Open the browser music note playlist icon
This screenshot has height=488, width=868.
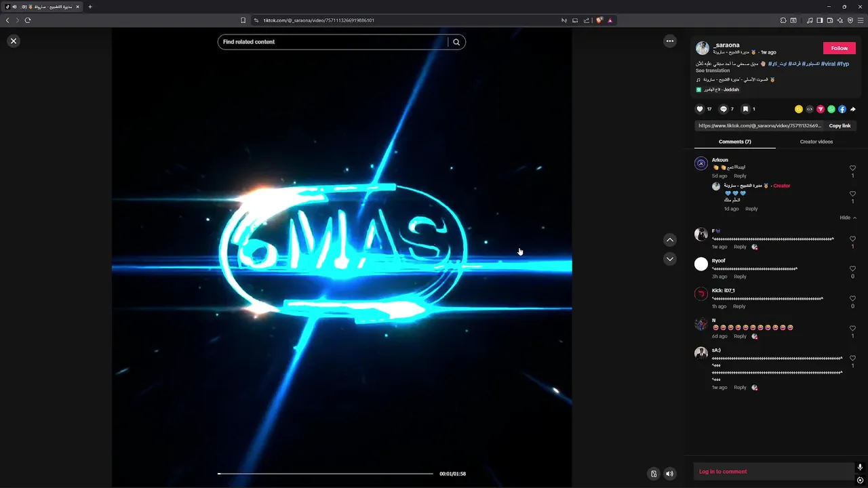[x=810, y=20]
